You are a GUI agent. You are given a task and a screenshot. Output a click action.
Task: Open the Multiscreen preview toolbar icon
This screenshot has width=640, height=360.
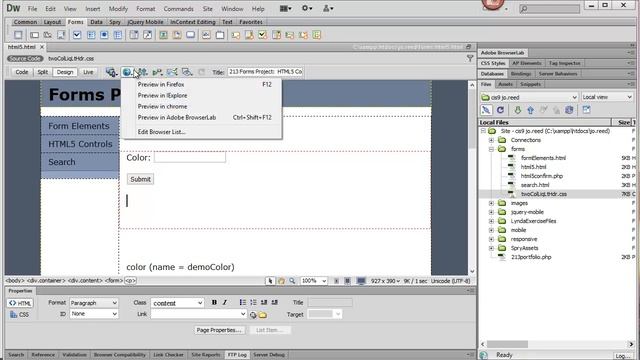point(111,72)
